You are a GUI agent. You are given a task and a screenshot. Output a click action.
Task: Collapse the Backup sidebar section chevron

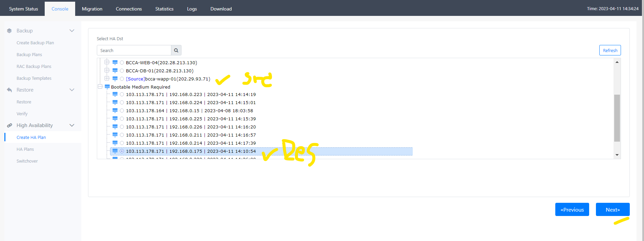coord(72,31)
